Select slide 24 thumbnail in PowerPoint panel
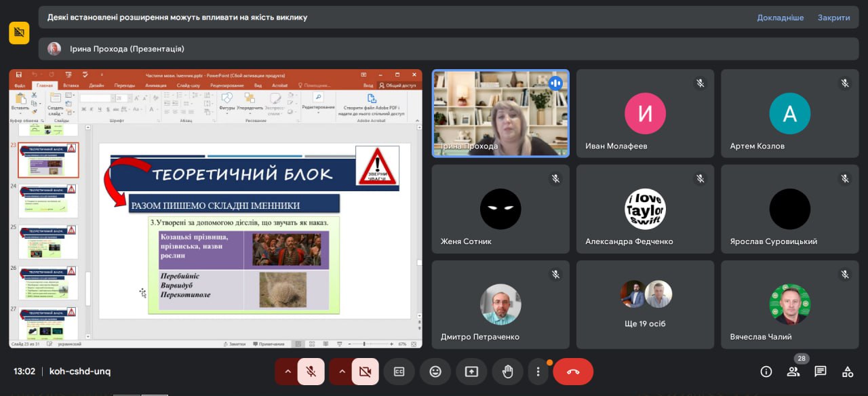This screenshot has height=396, width=868. point(47,201)
